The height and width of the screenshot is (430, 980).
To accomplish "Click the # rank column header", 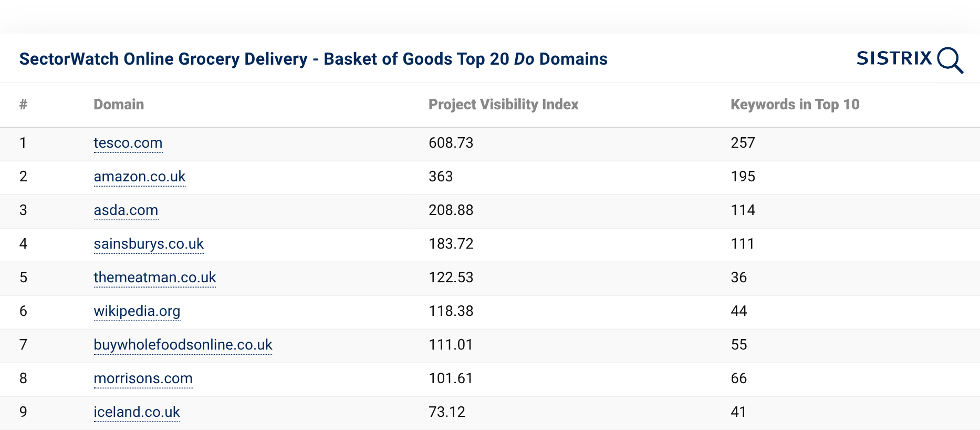I will 23,105.
